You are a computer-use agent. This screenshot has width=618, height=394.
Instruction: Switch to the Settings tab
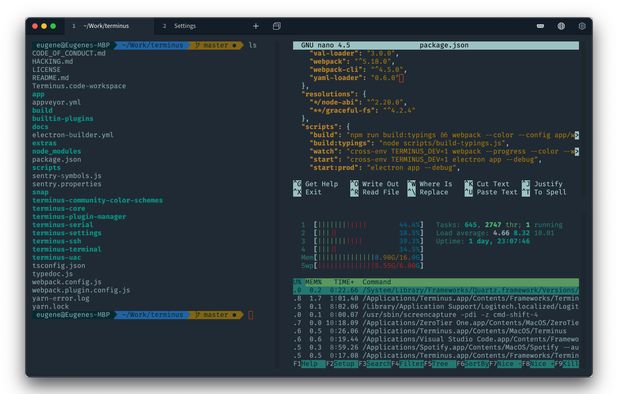click(x=185, y=26)
